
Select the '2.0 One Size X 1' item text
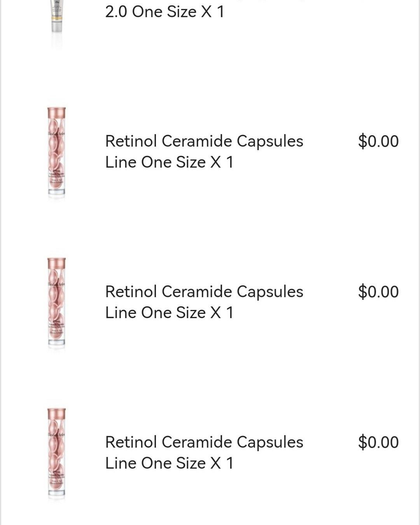pos(165,12)
